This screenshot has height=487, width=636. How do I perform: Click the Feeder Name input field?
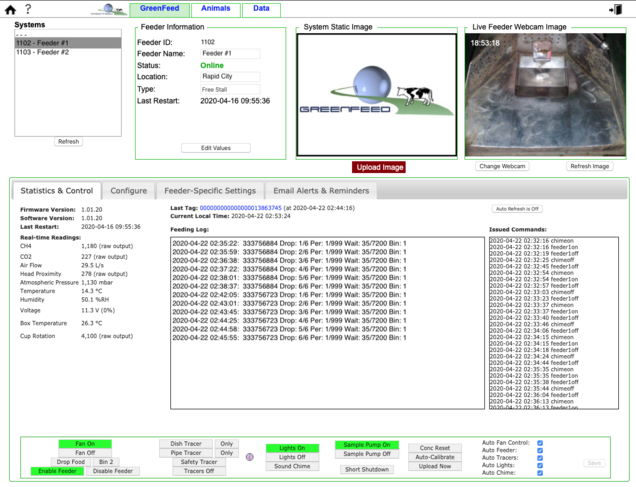tap(229, 54)
